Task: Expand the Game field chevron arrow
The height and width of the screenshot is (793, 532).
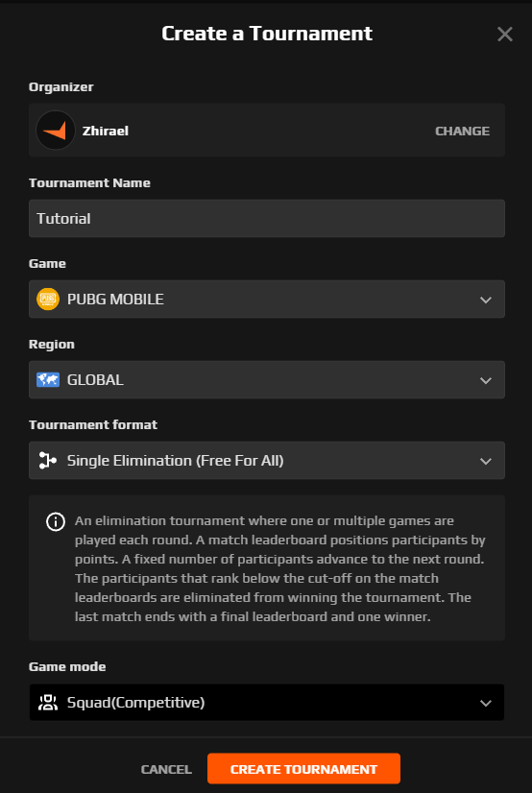Action: click(x=486, y=300)
